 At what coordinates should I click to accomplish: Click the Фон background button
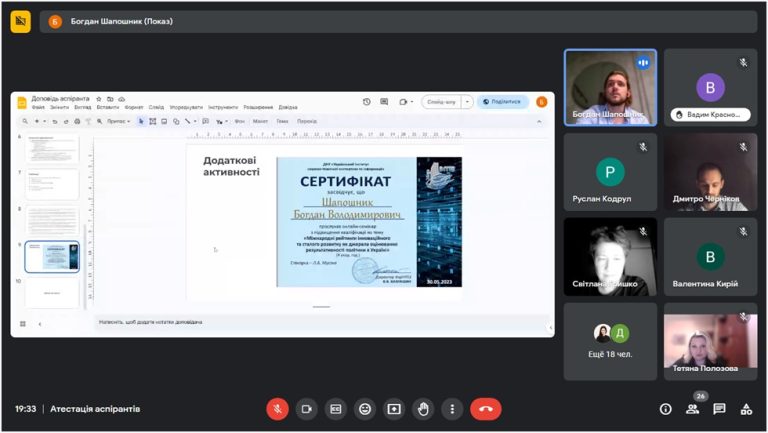[239, 121]
